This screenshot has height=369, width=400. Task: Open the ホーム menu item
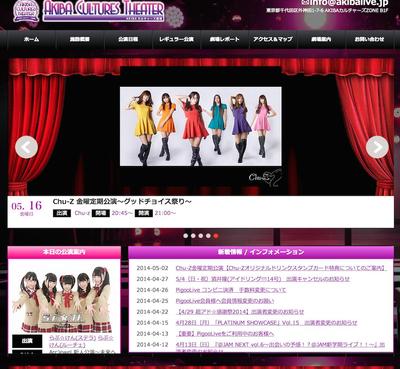coord(31,39)
